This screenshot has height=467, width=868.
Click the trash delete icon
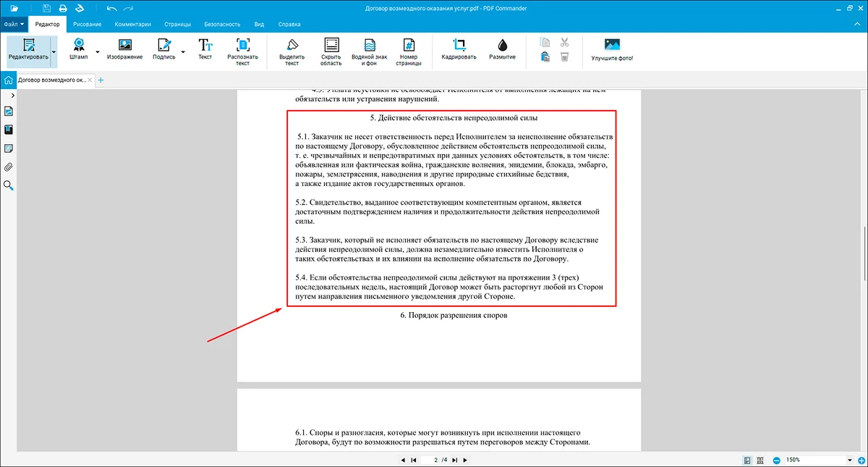565,57
